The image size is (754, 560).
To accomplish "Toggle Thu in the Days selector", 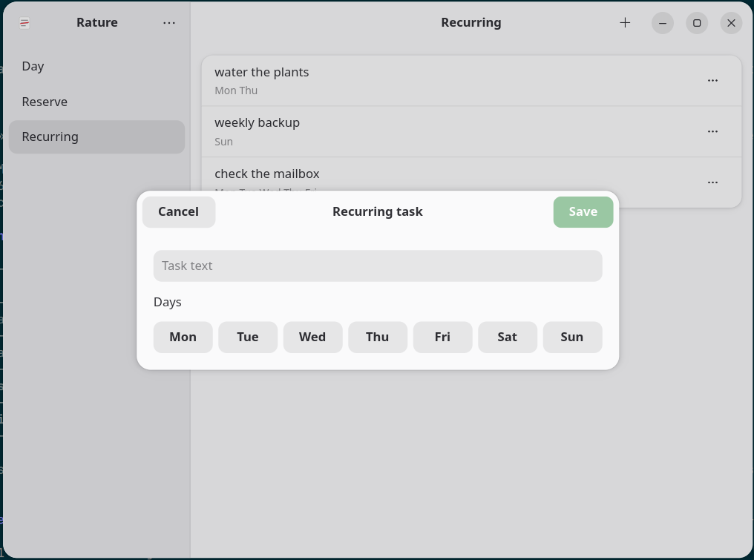I will pos(378,337).
